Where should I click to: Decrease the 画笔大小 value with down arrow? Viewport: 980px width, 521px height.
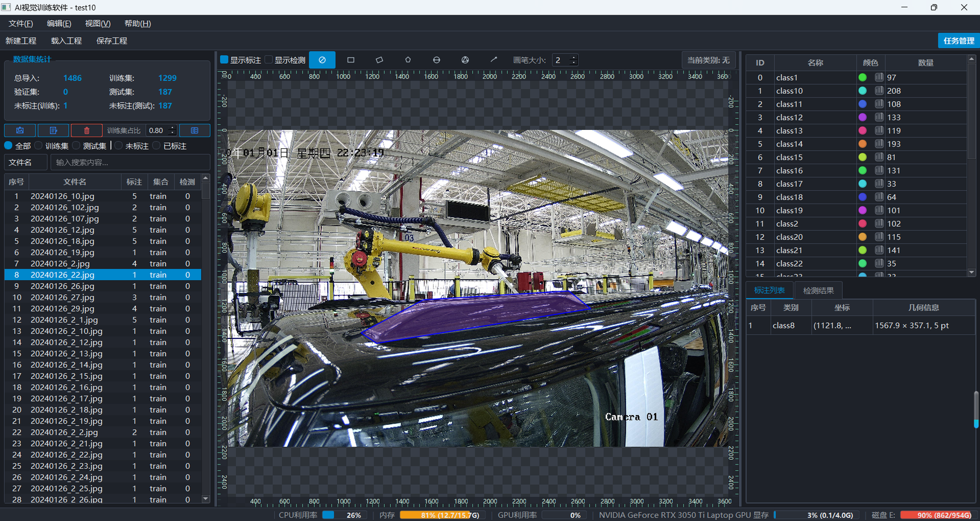[x=574, y=63]
